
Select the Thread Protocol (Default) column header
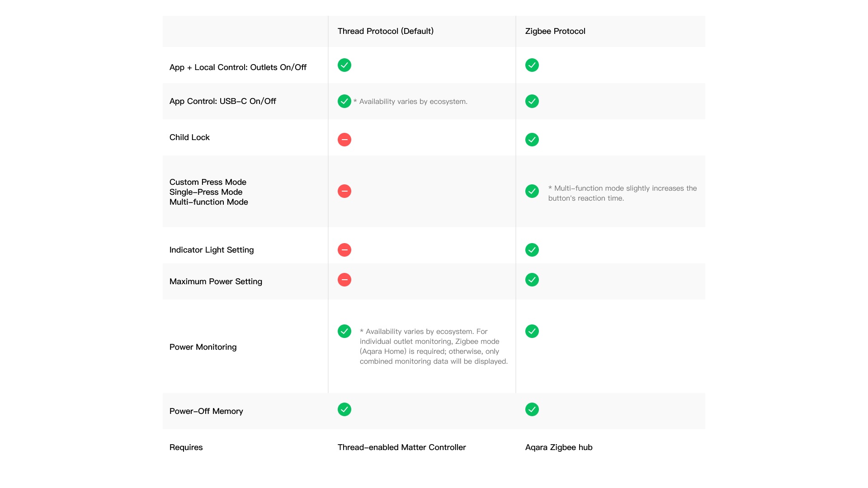click(385, 31)
